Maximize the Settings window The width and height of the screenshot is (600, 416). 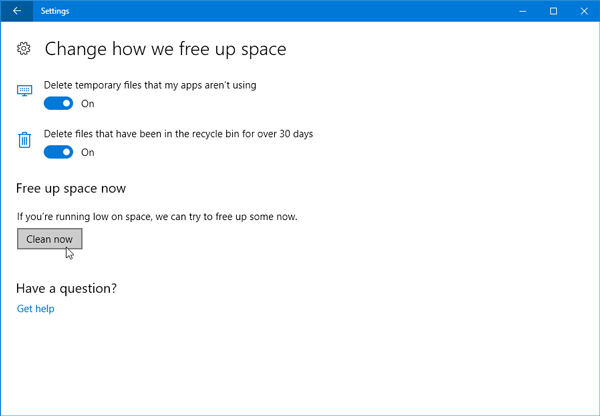pyautogui.click(x=553, y=11)
